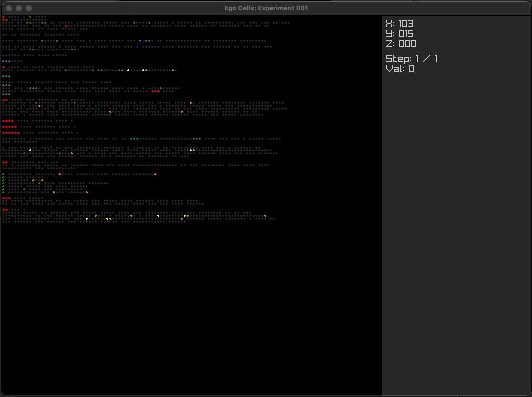532x397 pixels.
Task: Close the Ego Cells window
Action: [9, 8]
